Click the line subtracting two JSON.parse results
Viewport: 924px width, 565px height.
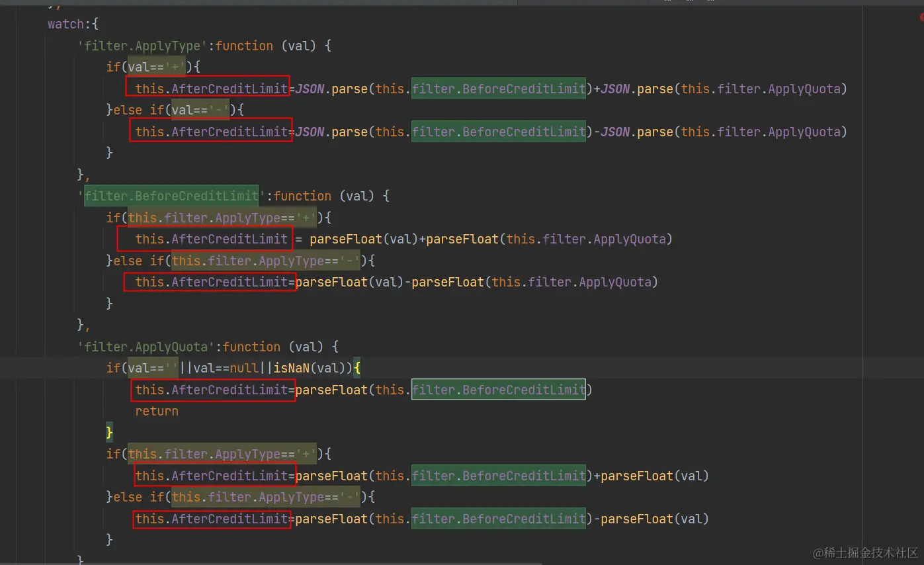coord(491,132)
